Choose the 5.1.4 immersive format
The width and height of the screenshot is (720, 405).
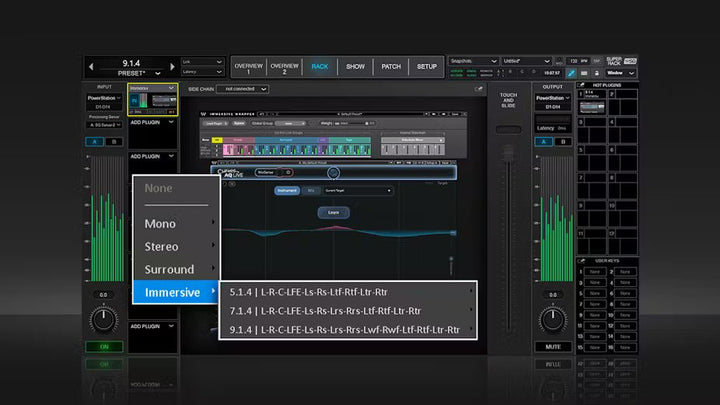point(348,292)
